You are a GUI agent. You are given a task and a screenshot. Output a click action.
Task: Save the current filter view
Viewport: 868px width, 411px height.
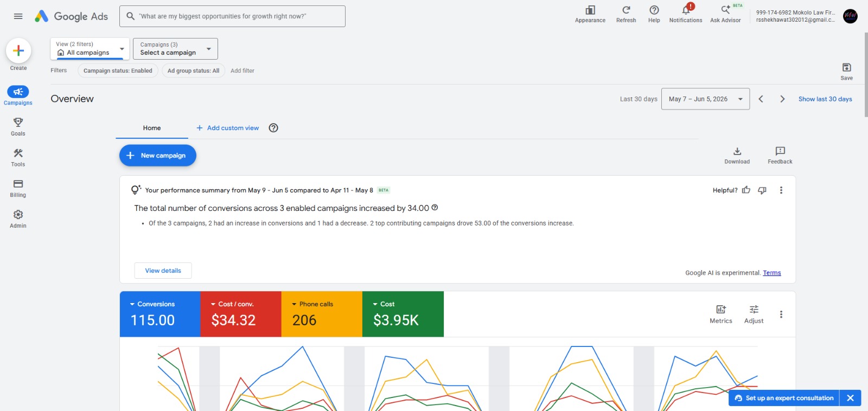846,71
